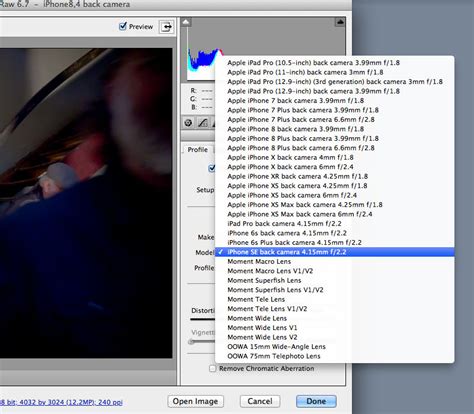Click the shadow clipping warning triangle in histogram

(x=186, y=22)
